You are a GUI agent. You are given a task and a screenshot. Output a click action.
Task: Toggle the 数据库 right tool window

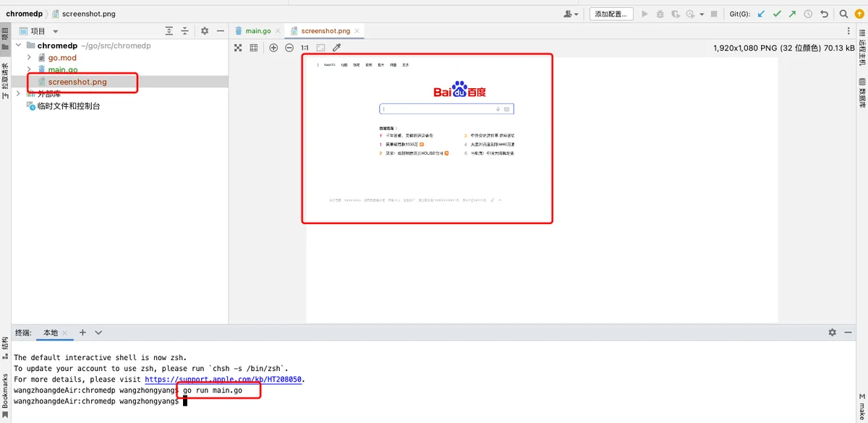point(862,93)
